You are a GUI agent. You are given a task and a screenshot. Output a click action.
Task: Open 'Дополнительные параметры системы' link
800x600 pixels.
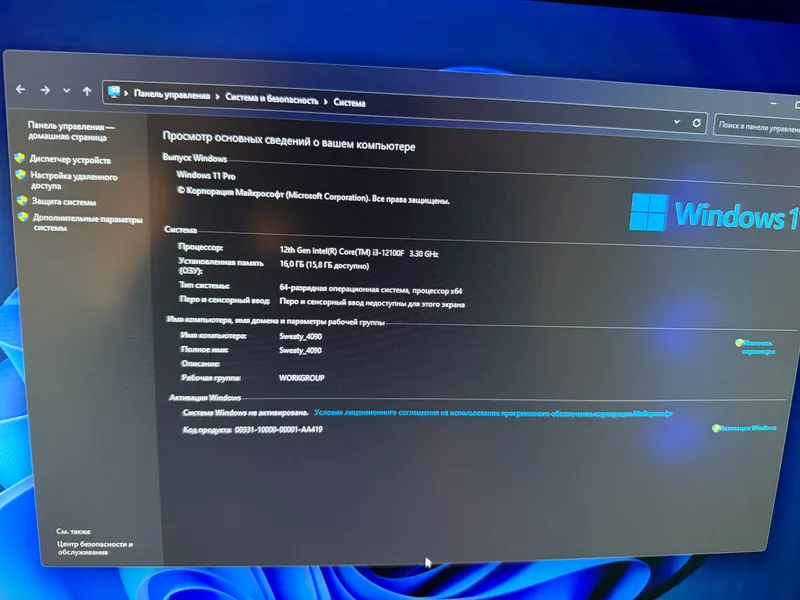click(88, 223)
